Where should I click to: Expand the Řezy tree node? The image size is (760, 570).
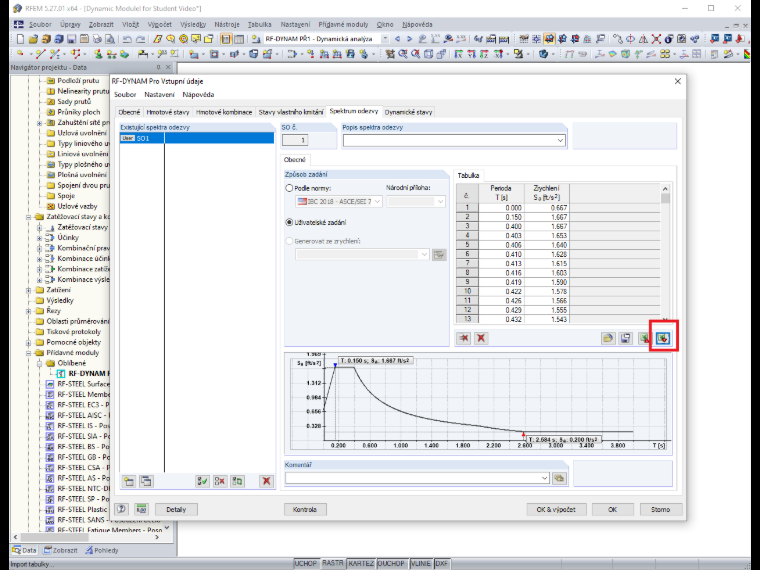(29, 311)
